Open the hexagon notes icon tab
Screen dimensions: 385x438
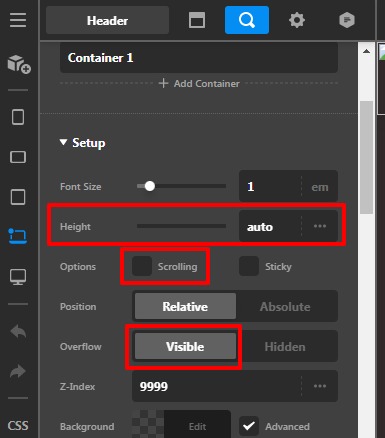pyautogui.click(x=347, y=20)
